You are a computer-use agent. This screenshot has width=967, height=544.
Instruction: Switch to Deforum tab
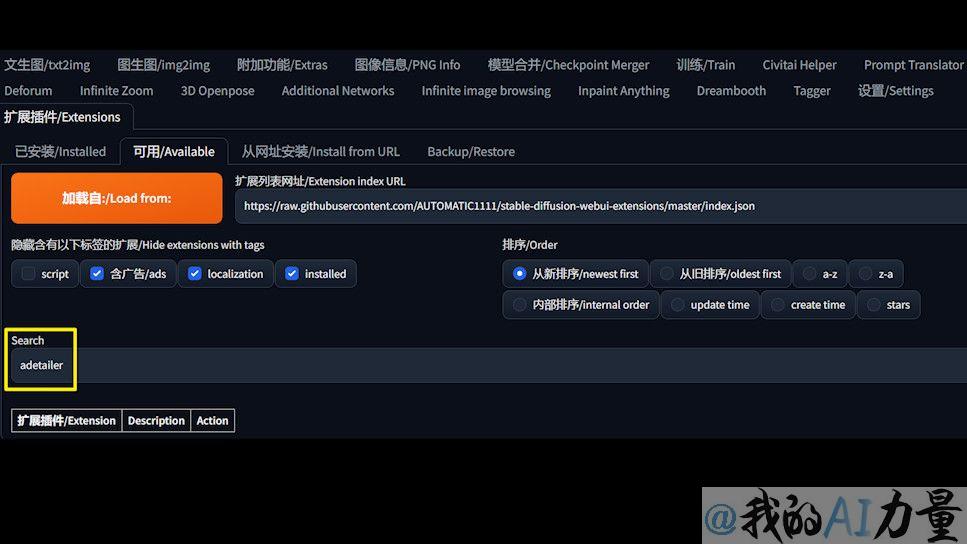(28, 91)
